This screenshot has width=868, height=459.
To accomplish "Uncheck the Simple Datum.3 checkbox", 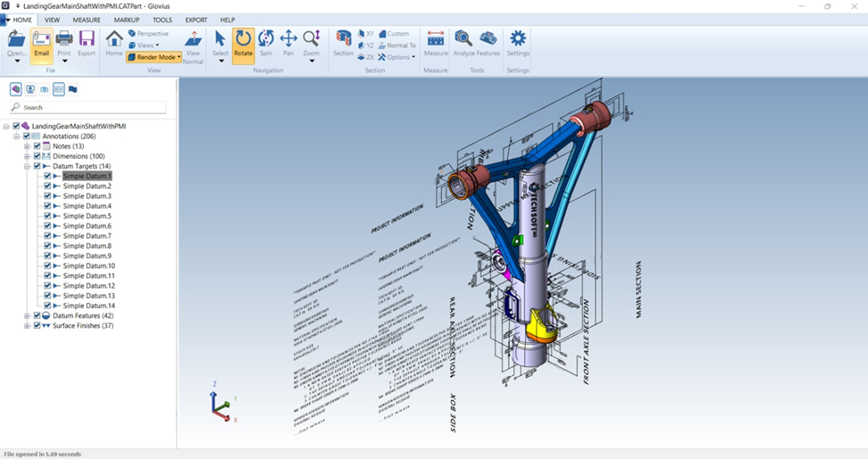I will click(x=48, y=196).
